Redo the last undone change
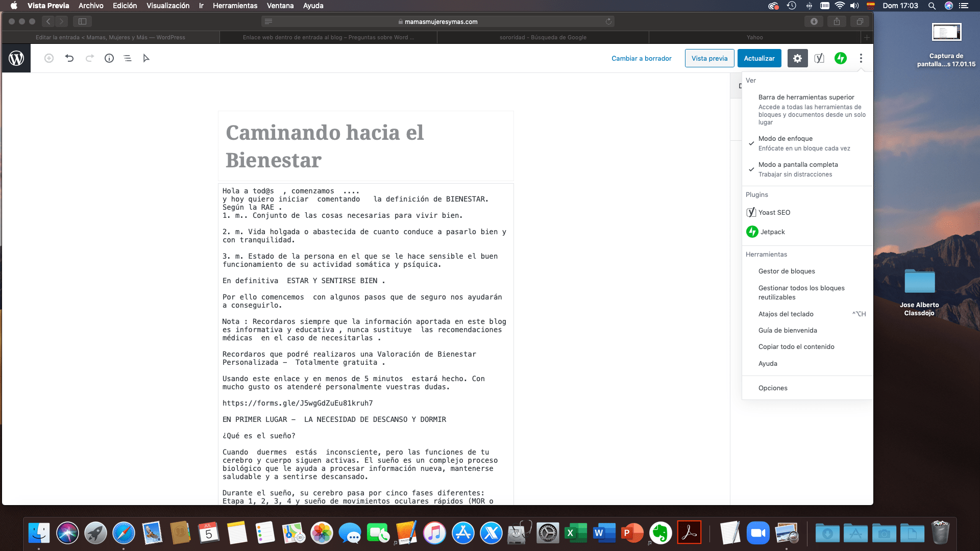The height and width of the screenshot is (551, 980). 90,58
